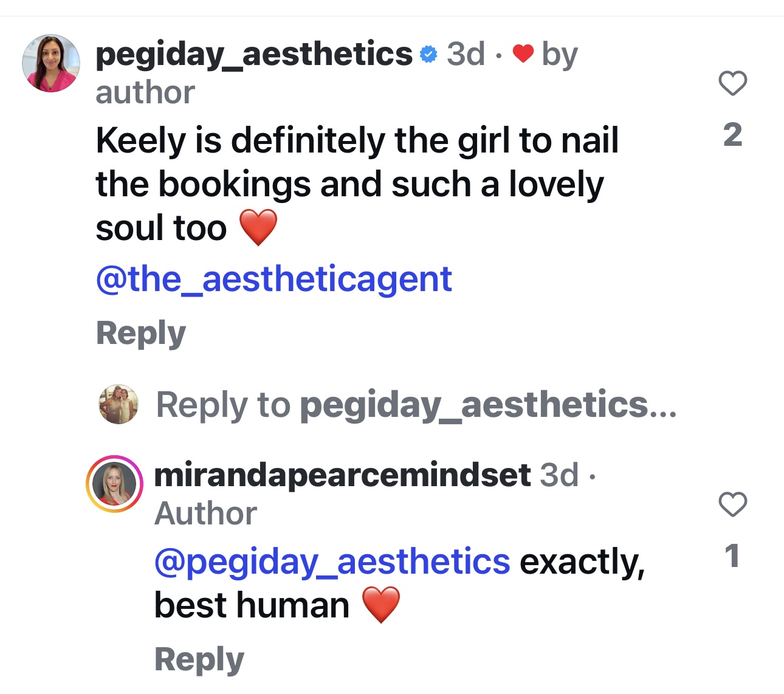Click heart emoji after 'best human'
Image resolution: width=784 pixels, height=694 pixels.
pyautogui.click(x=381, y=605)
